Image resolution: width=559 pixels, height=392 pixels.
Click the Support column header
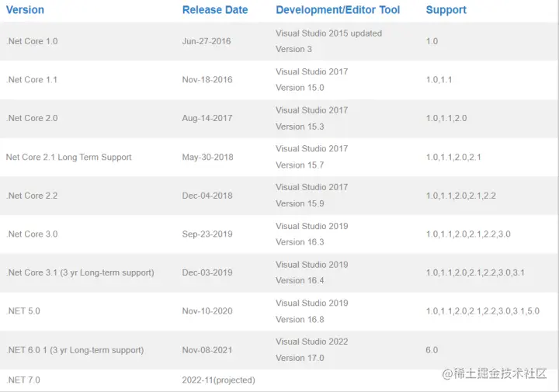point(446,10)
